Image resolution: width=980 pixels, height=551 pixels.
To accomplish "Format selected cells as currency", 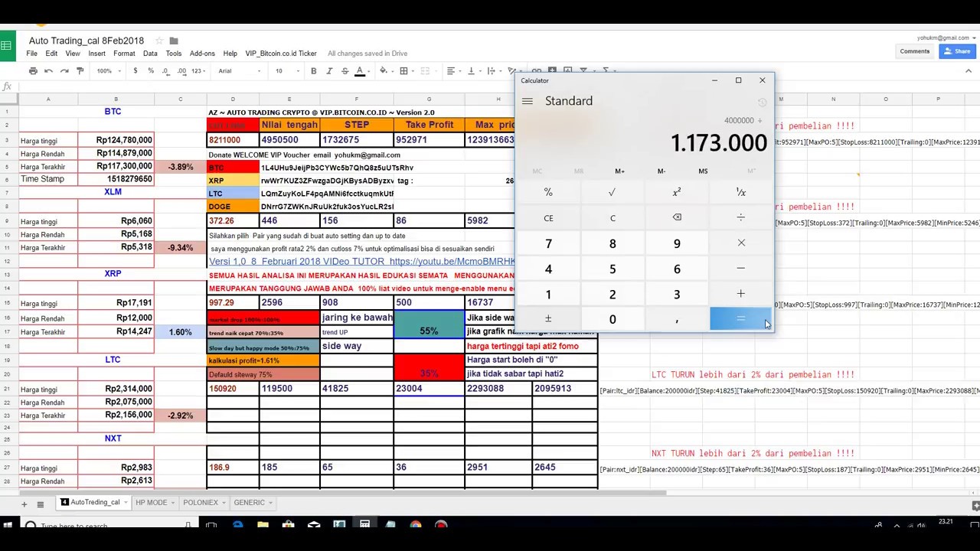I will tap(136, 71).
